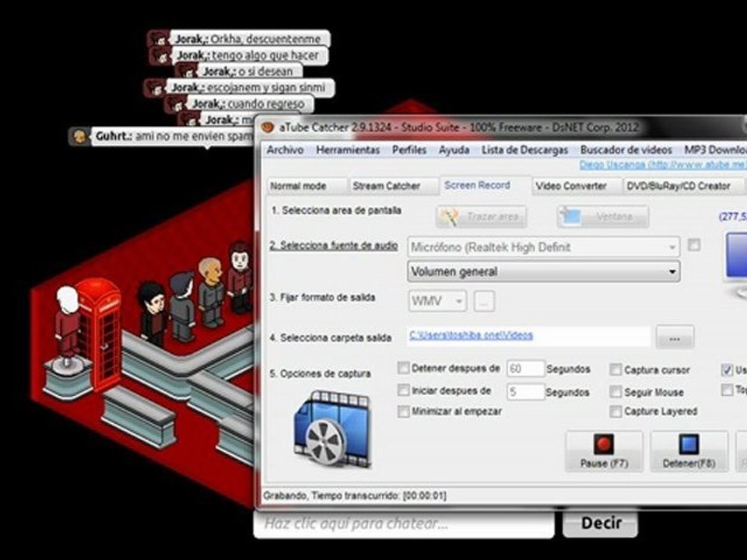Switch to the Stream Catcher tab
Image resolution: width=747 pixels, height=560 pixels.
(x=394, y=186)
